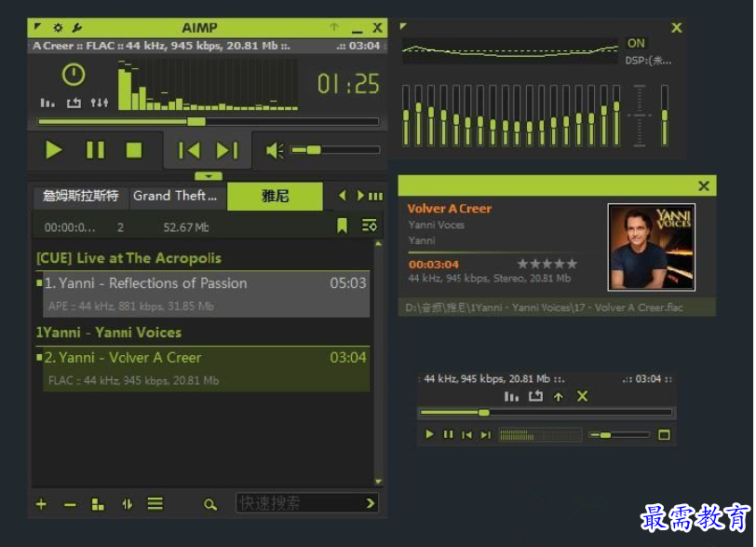Click the up-arrow icon in the mini player
The height and width of the screenshot is (547, 756).
(x=559, y=396)
